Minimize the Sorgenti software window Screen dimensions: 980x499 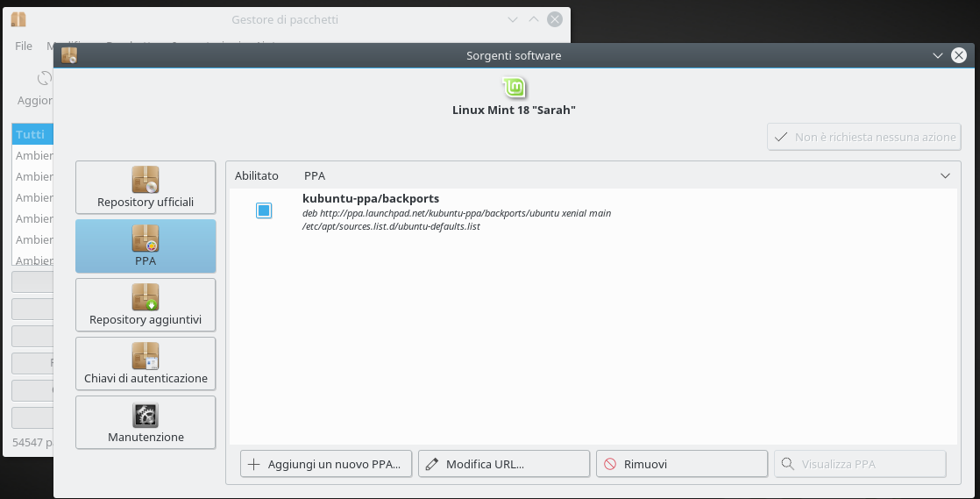pos(938,55)
